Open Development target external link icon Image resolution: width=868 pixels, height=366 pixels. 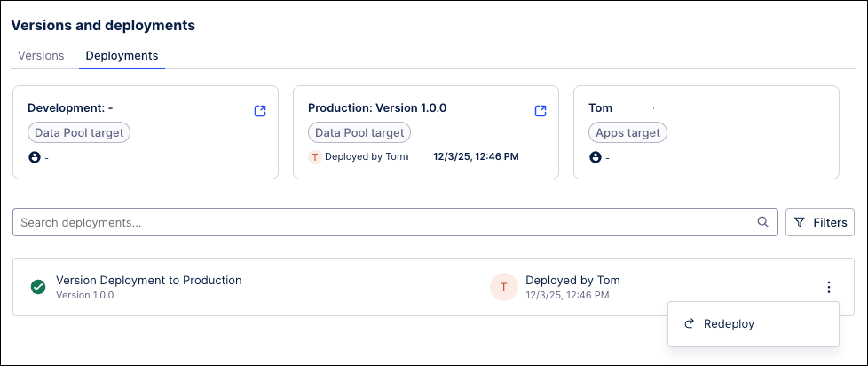tap(260, 111)
